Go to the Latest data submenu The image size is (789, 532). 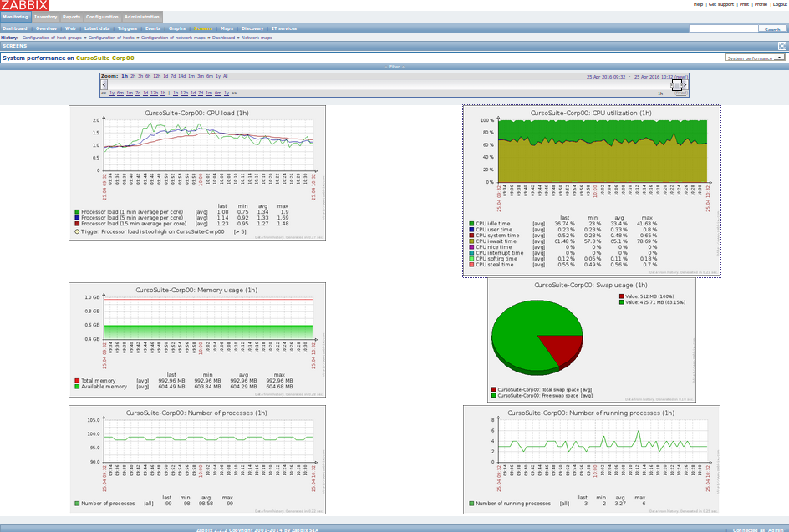coord(97,28)
